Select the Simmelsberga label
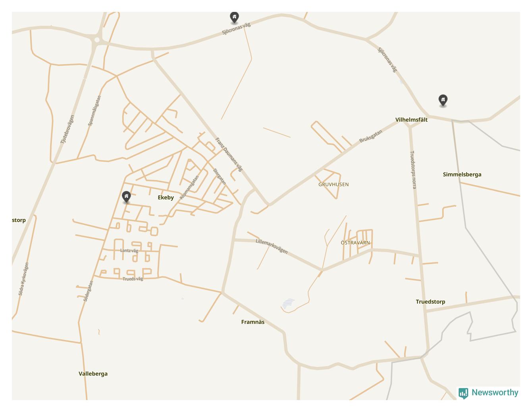This screenshot has width=532, height=412. click(462, 174)
